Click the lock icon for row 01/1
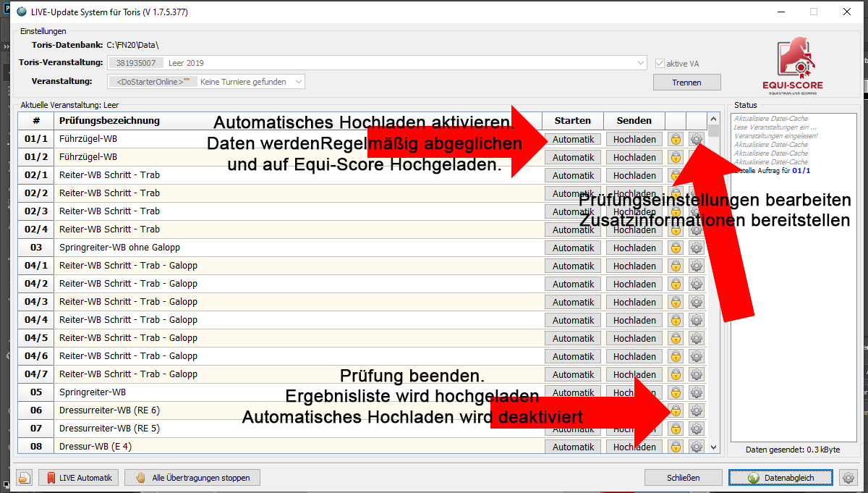This screenshot has width=868, height=493. coord(676,139)
